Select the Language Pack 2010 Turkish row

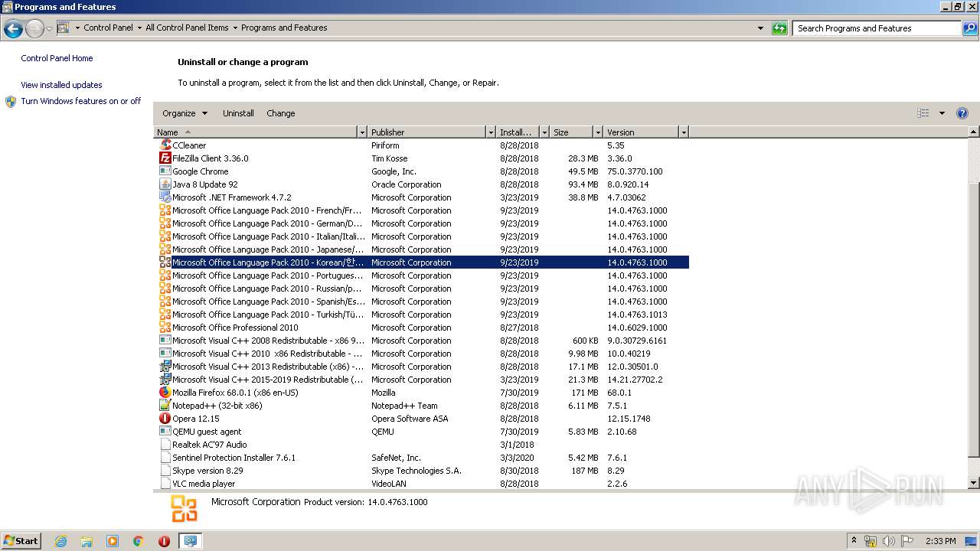[x=421, y=315]
